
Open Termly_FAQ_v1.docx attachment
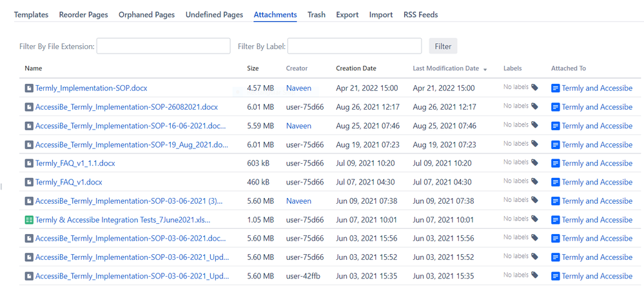click(x=68, y=182)
